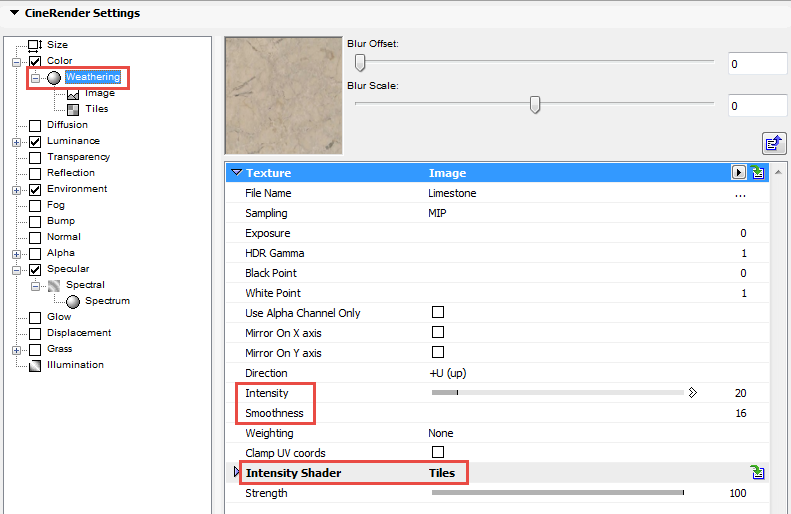
Task: Expand the Luminance tree node
Action: coord(16,142)
